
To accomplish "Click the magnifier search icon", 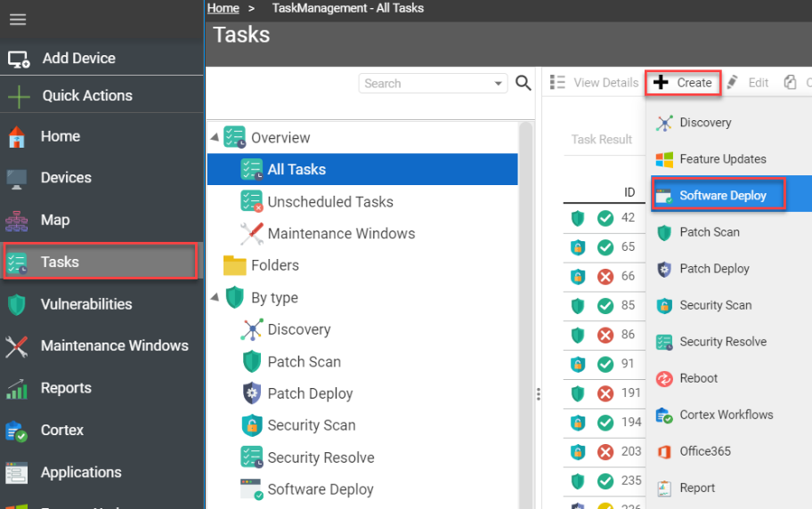I will coord(523,83).
